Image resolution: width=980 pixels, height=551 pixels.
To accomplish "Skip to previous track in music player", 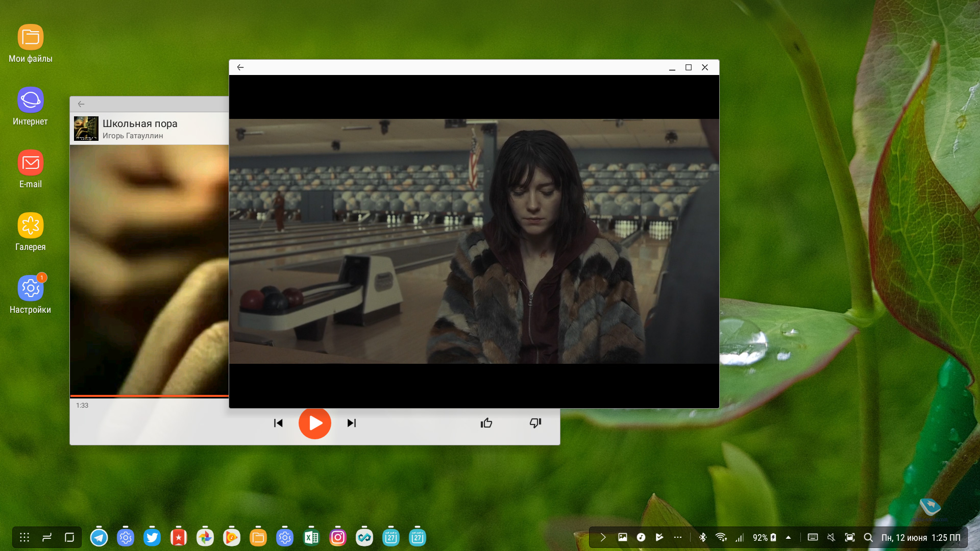I will pos(278,423).
